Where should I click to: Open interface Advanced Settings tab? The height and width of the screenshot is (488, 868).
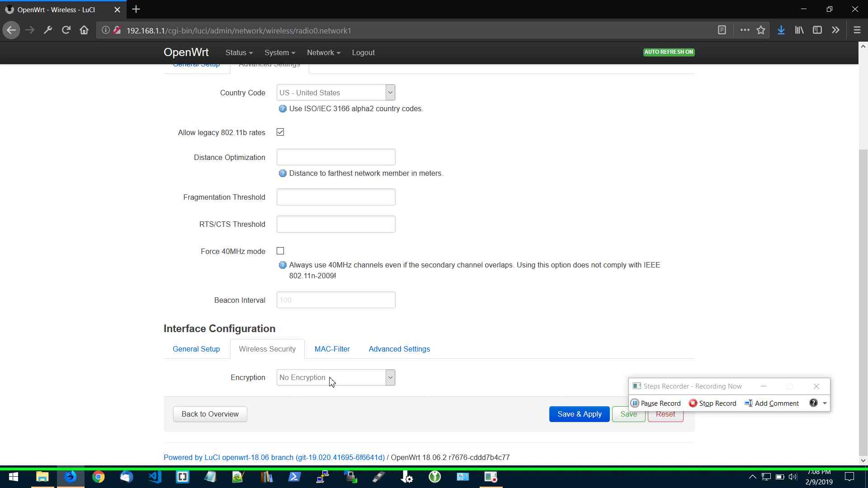(399, 349)
